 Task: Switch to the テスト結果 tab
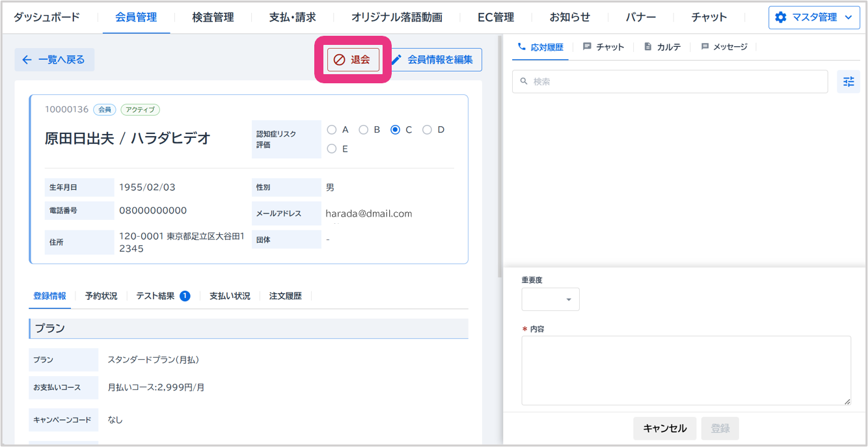[x=156, y=296]
